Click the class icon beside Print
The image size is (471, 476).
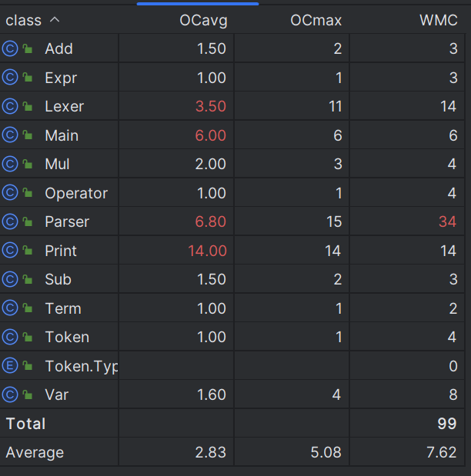click(10, 251)
